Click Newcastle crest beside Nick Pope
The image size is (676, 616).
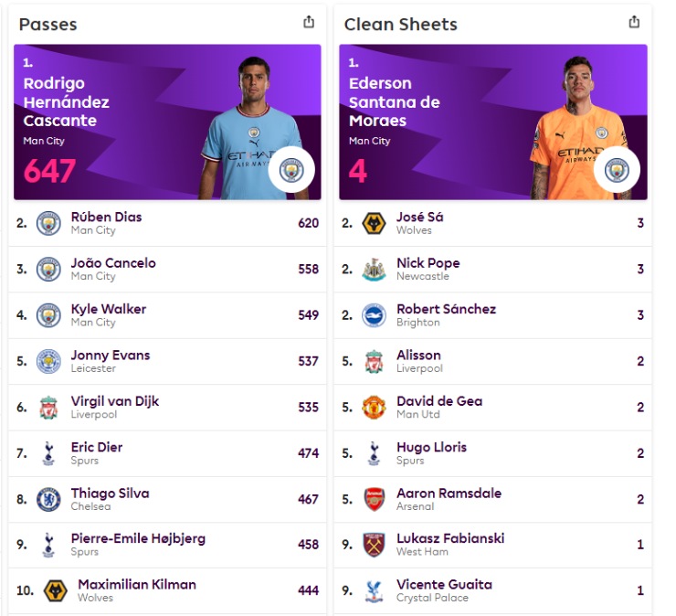374,270
